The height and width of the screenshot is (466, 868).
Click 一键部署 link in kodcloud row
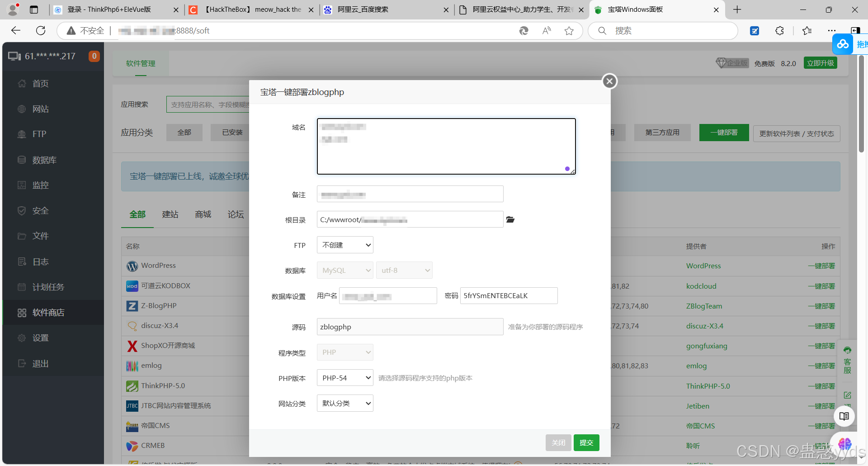pos(821,286)
